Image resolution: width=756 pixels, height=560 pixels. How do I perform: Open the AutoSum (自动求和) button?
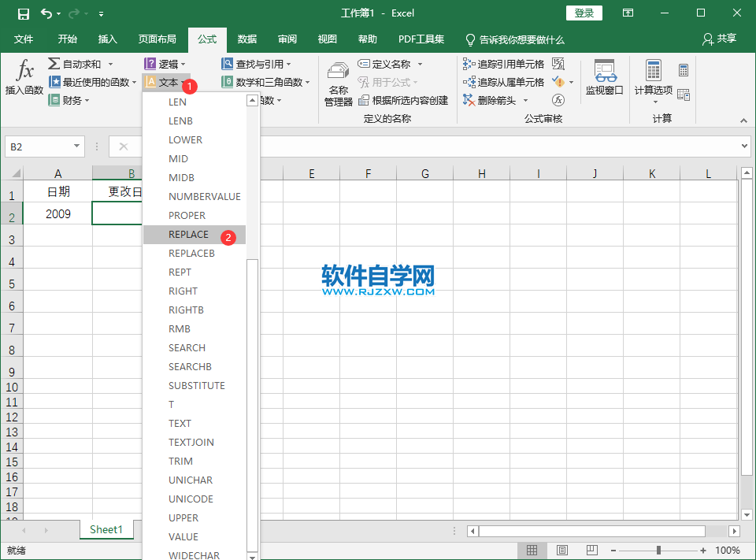75,64
